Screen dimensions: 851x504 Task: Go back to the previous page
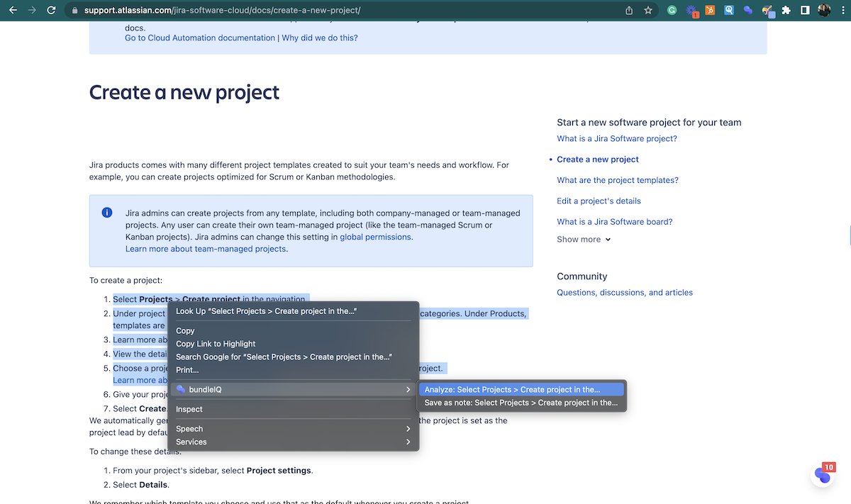13,11
